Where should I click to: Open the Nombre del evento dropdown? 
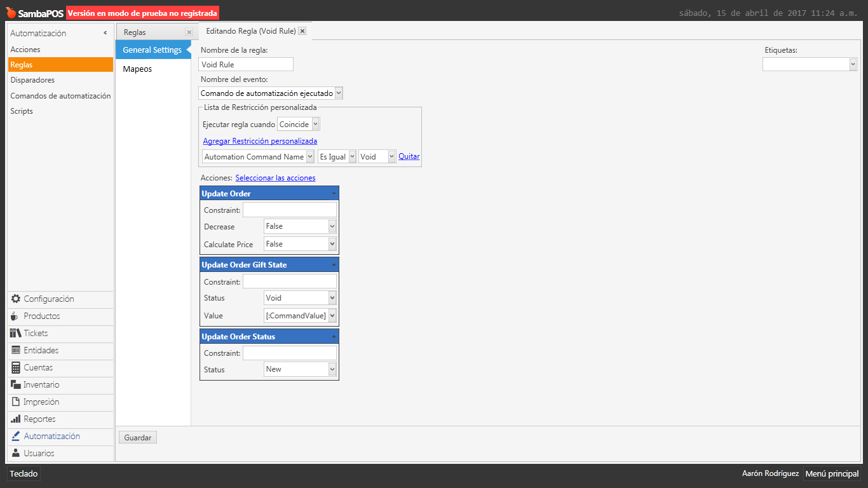[x=339, y=93]
